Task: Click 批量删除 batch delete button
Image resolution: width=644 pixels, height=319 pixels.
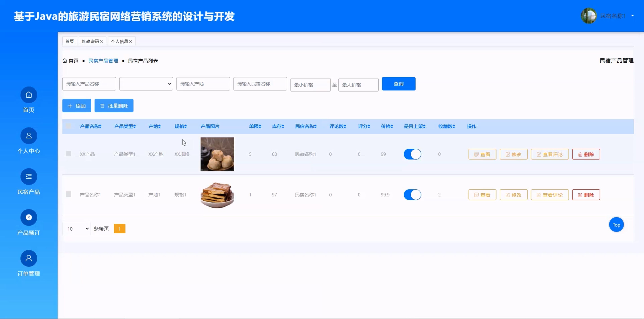Action: [x=114, y=106]
